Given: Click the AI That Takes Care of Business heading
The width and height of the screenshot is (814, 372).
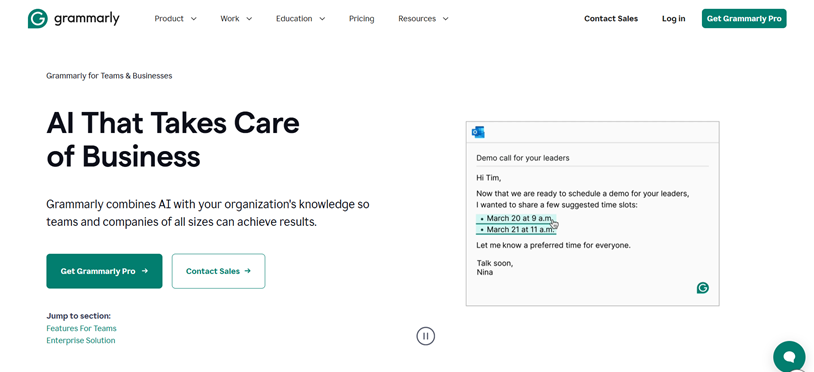Looking at the screenshot, I should coord(173,139).
